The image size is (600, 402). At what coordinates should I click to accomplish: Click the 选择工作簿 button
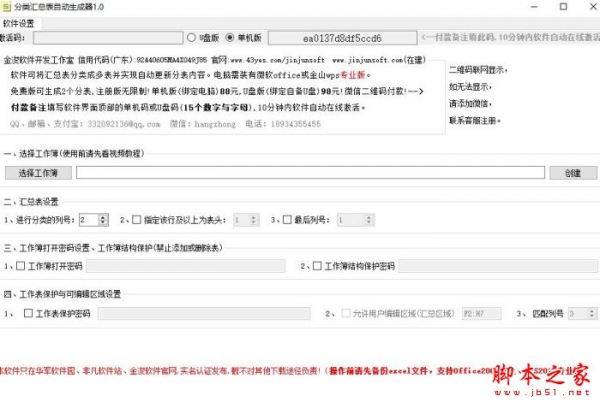pyautogui.click(x=38, y=173)
